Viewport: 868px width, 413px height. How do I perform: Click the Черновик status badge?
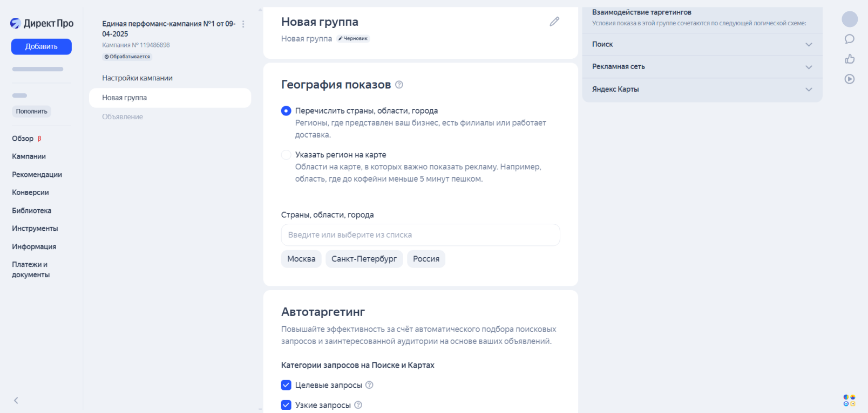353,39
